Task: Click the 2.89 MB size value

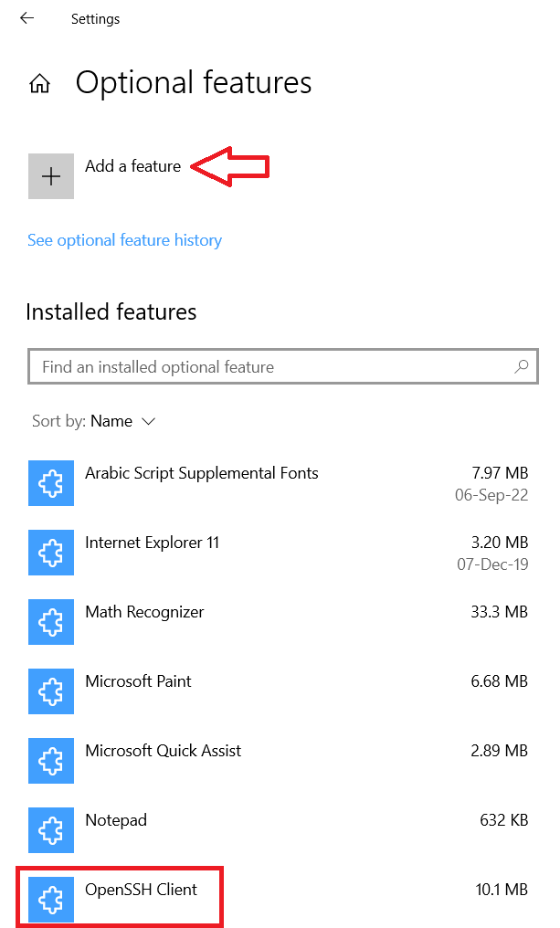Action: (x=499, y=751)
